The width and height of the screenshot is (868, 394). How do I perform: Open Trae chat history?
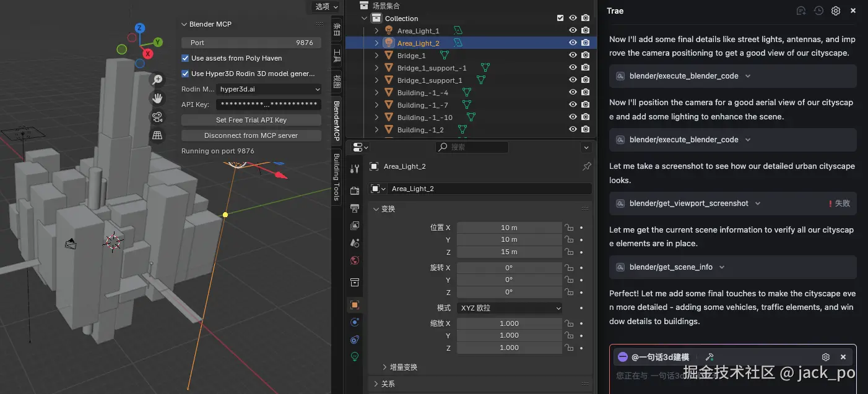pyautogui.click(x=818, y=11)
